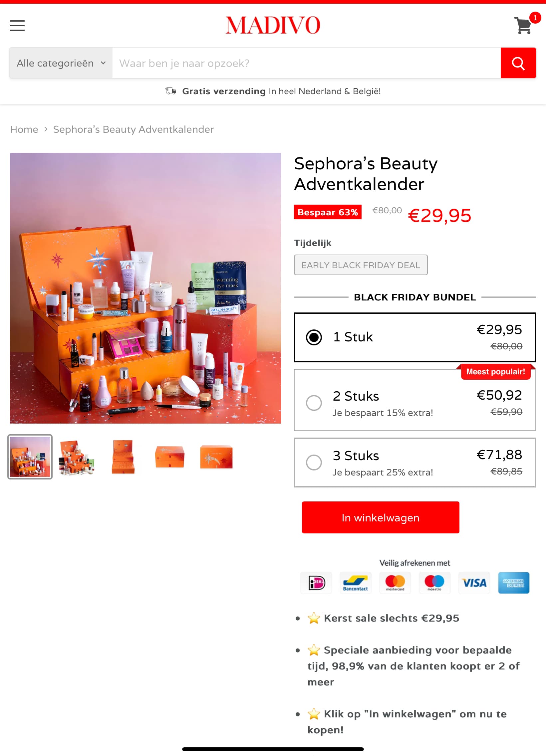The image size is (546, 756).
Task: Select the 3 Stuks bundle option
Action: [x=414, y=462]
